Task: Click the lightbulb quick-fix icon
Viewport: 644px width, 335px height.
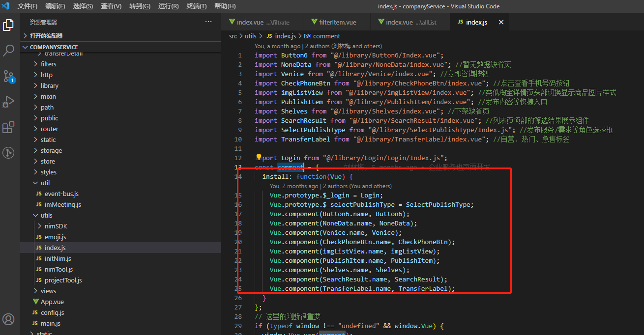Action: click(x=259, y=157)
